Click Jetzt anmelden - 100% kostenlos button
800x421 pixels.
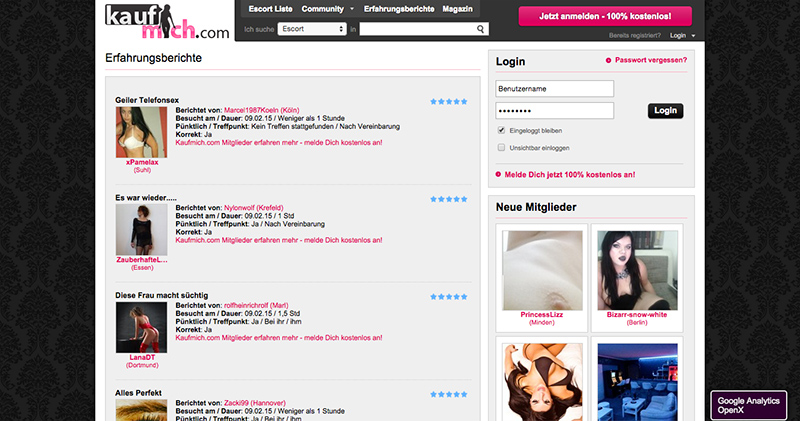coord(605,16)
